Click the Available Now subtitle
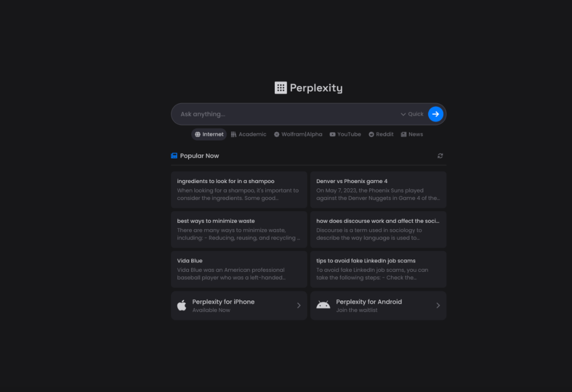Viewport: 572px width, 392px height. [x=211, y=310]
